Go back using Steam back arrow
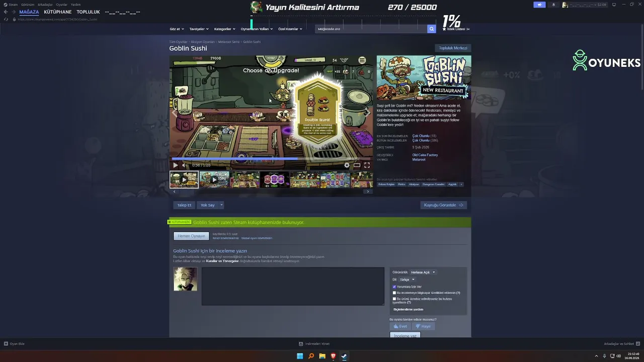 click(x=6, y=12)
